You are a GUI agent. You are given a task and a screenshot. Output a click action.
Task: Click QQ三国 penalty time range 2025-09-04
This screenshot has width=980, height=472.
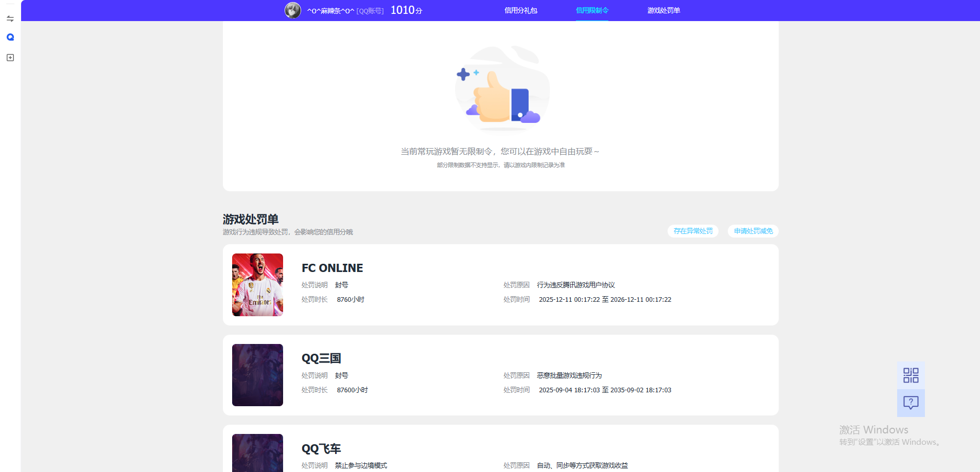[x=605, y=390]
